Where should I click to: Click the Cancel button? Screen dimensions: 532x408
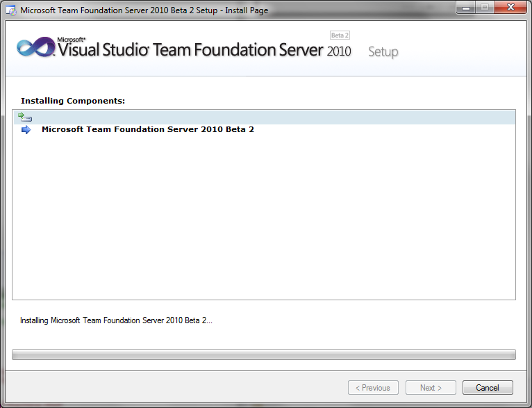pos(488,387)
